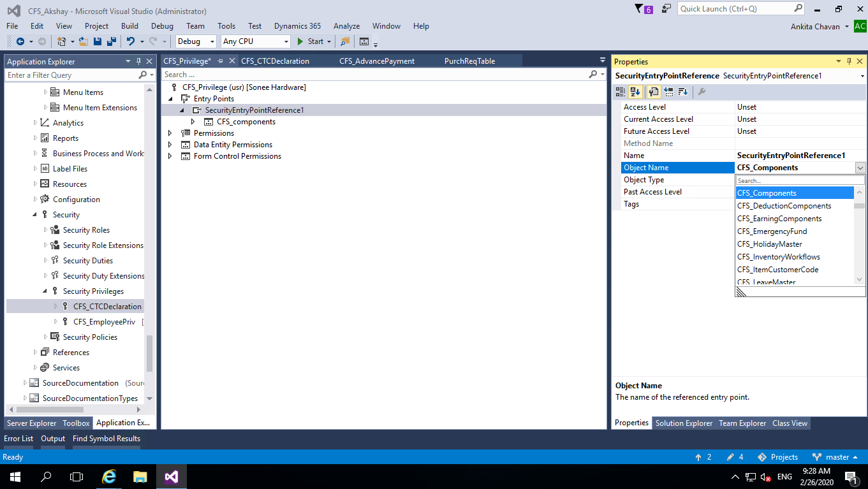Image resolution: width=868 pixels, height=489 pixels.
Task: Click the pin icon on CFS_Privilege tab
Action: click(x=220, y=61)
